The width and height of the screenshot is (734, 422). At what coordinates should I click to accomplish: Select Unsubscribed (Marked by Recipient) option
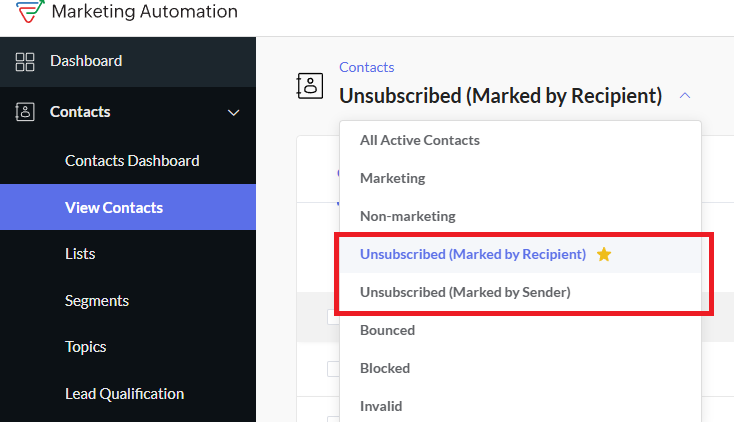472,254
